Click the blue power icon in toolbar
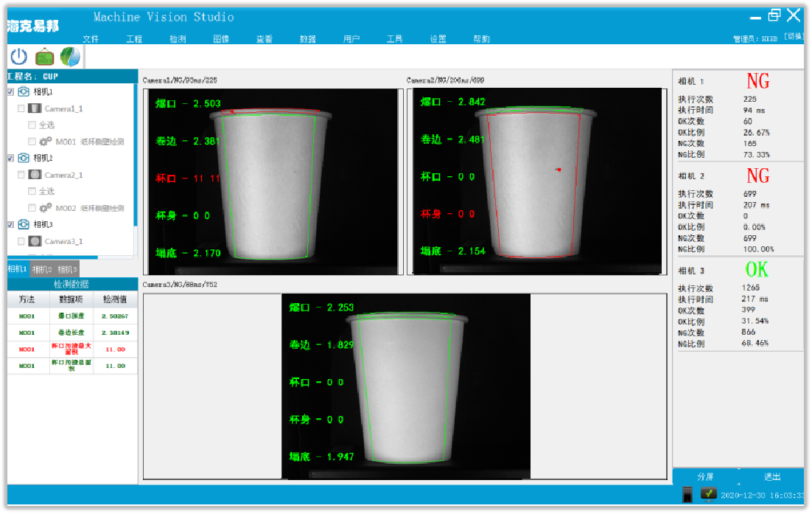 [x=19, y=57]
